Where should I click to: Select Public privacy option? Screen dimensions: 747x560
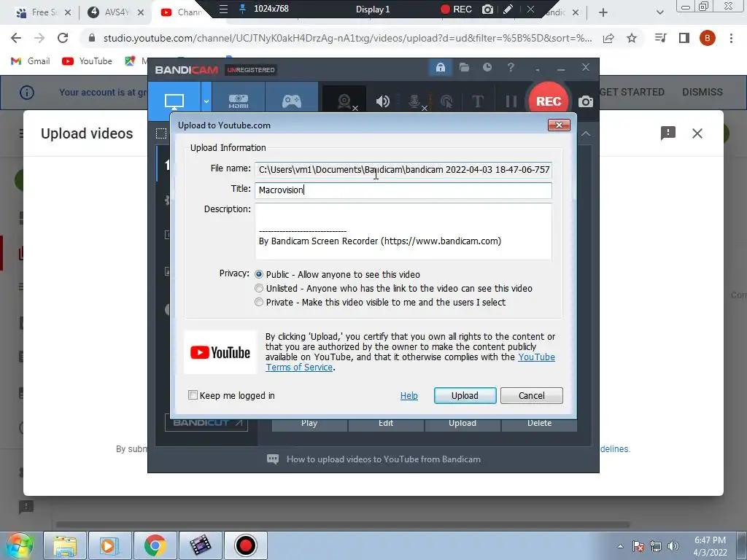tap(259, 274)
